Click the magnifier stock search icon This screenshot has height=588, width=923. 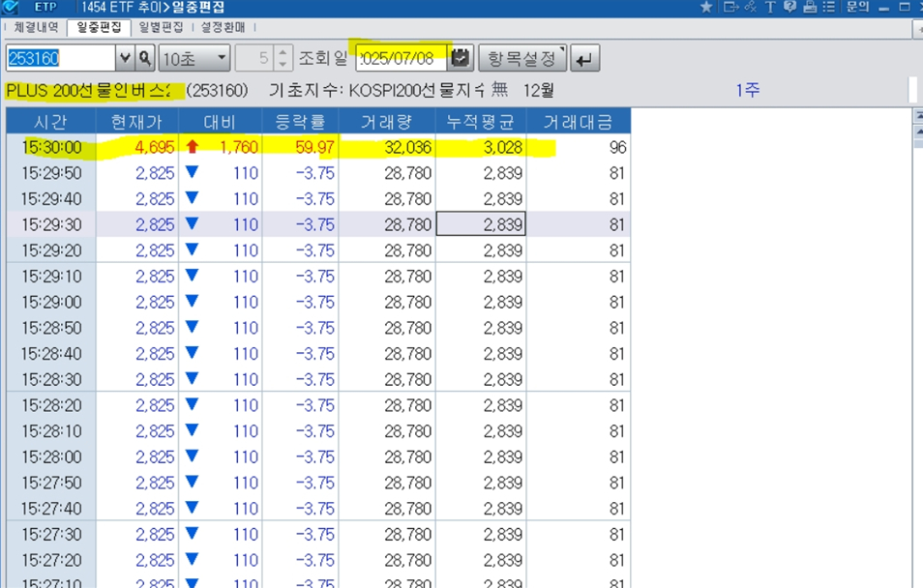point(145,59)
